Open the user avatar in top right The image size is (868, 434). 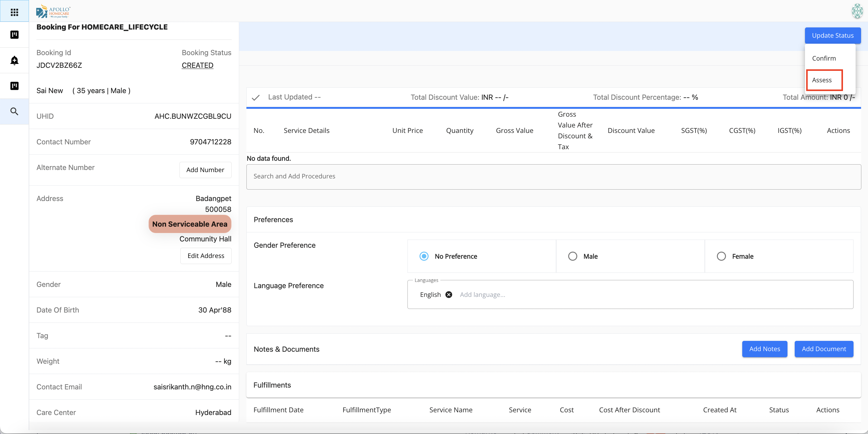click(857, 11)
